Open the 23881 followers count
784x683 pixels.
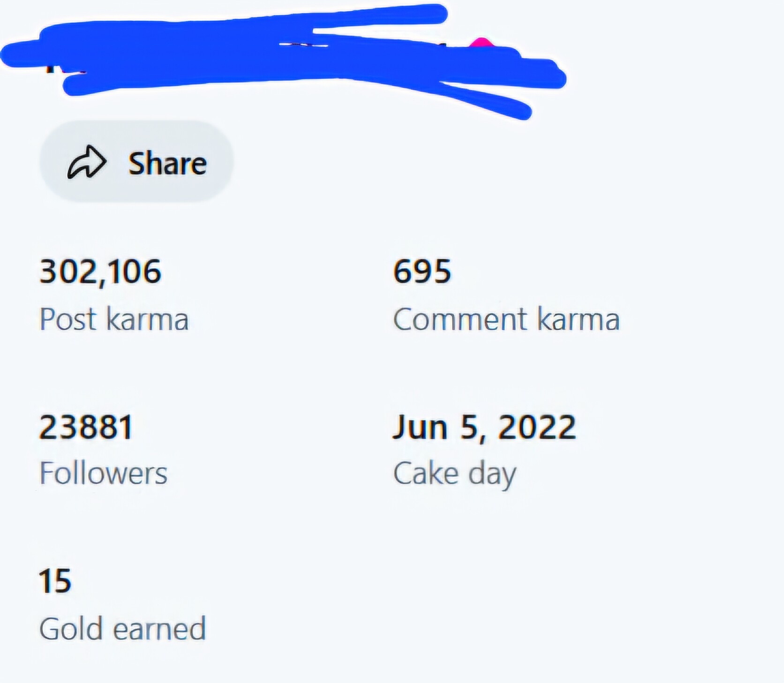click(86, 427)
